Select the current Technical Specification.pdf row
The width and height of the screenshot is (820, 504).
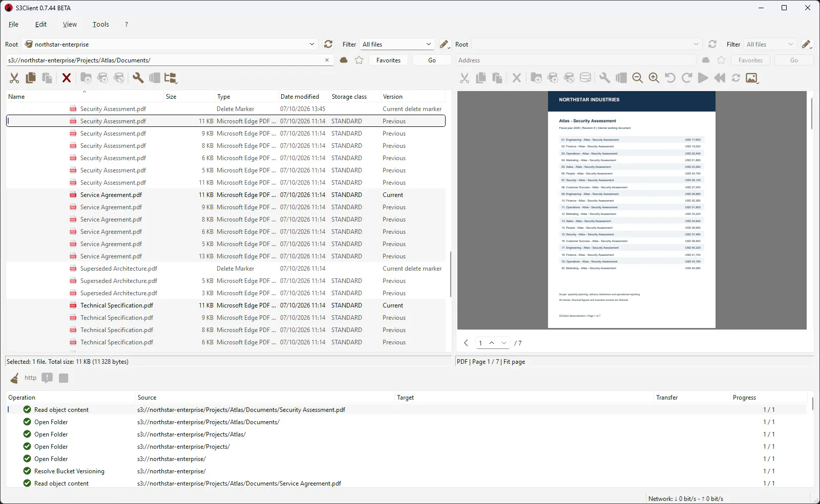point(226,305)
